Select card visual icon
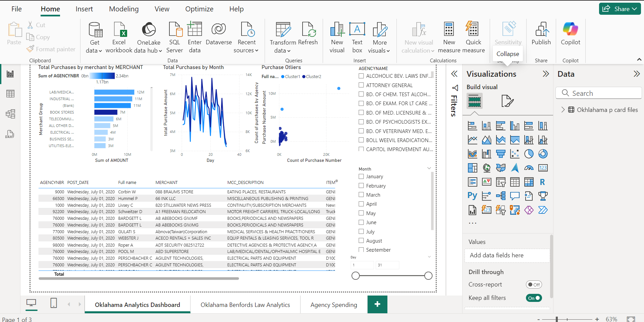The image size is (644, 322). tap(543, 168)
